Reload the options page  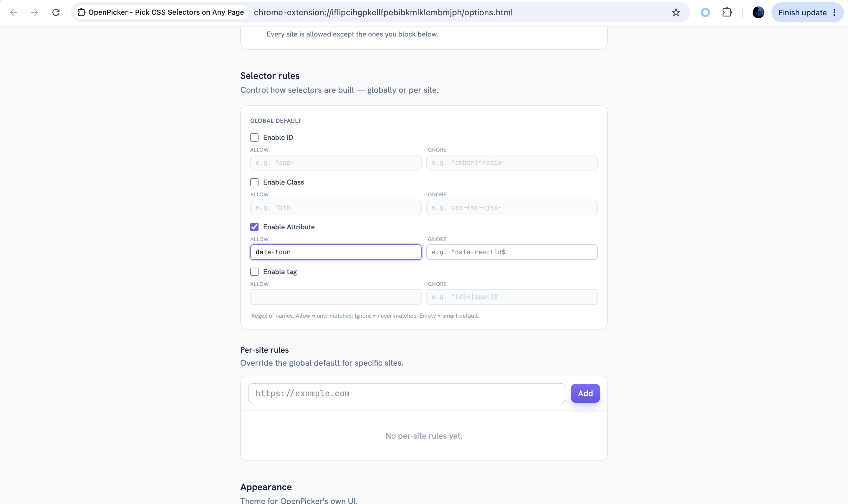pyautogui.click(x=56, y=13)
